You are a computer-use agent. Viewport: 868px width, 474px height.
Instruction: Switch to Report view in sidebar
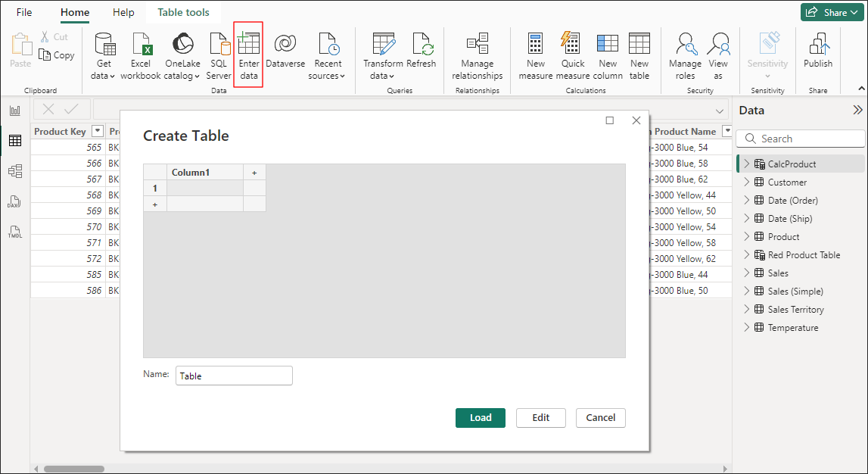[15, 111]
